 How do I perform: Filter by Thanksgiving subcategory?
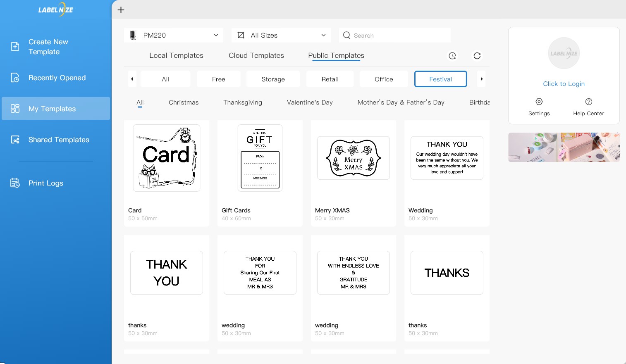243,102
